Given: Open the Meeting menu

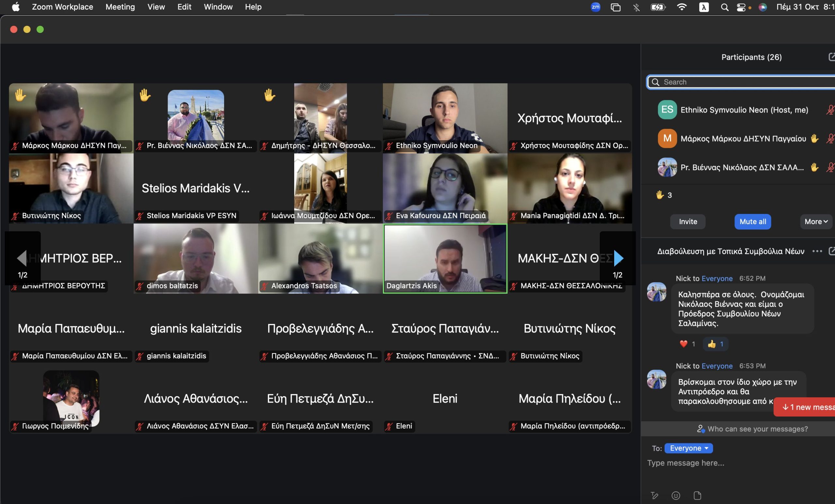Looking at the screenshot, I should pos(120,7).
